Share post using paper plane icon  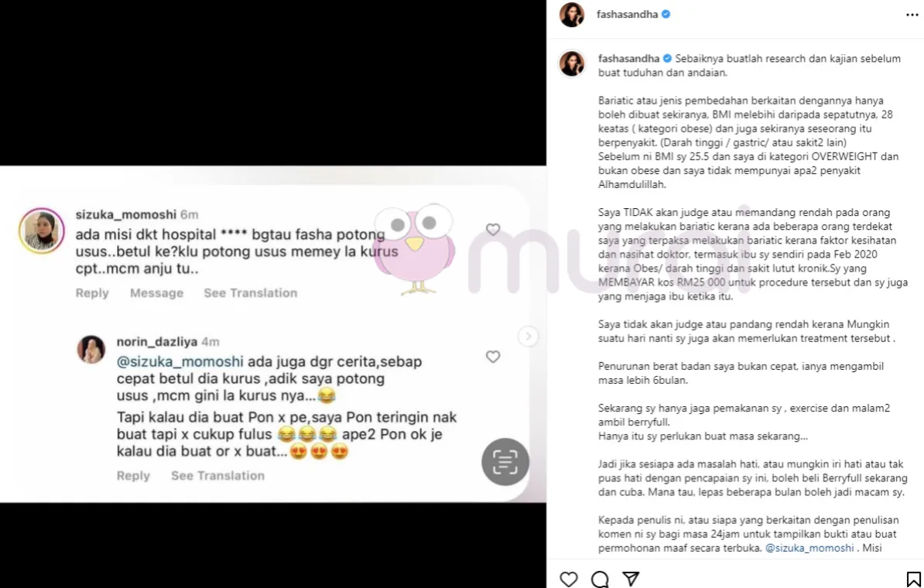tap(631, 579)
